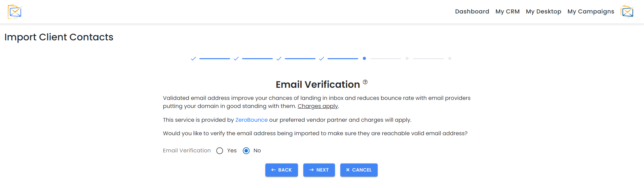Select the No radio button
The height and width of the screenshot is (188, 644).
246,151
